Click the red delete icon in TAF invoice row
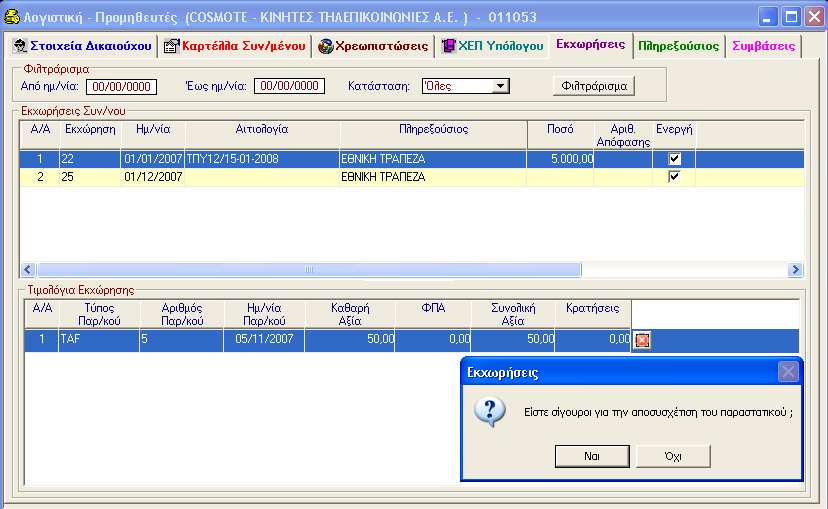This screenshot has width=828, height=509. pos(642,340)
